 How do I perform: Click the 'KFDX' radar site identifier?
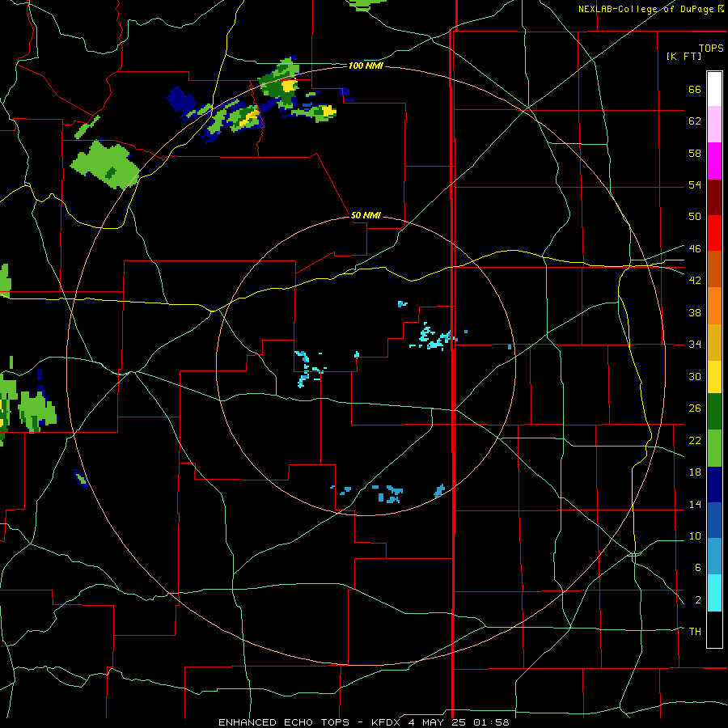[x=387, y=722]
